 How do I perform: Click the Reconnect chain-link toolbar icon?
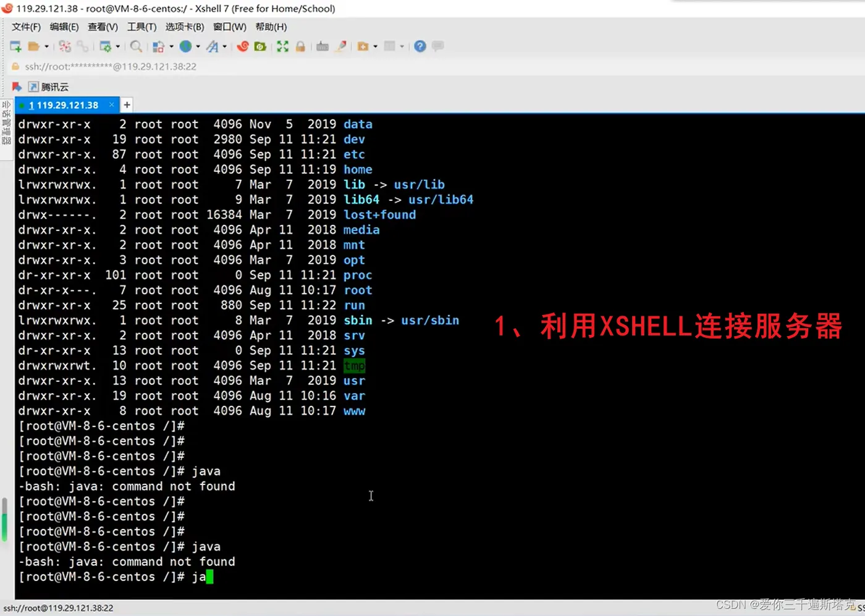click(82, 46)
